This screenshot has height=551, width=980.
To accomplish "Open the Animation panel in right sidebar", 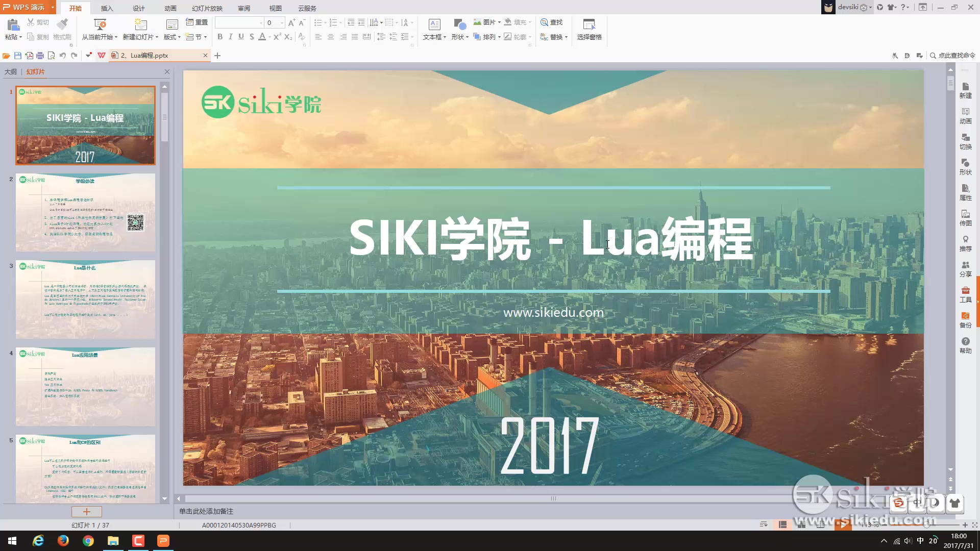I will 965,116.
